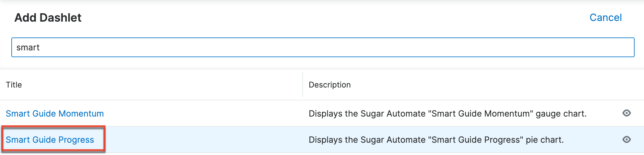644x155 pixels.
Task: Select the highlighted Smart Guide Progress row
Action: (201, 140)
